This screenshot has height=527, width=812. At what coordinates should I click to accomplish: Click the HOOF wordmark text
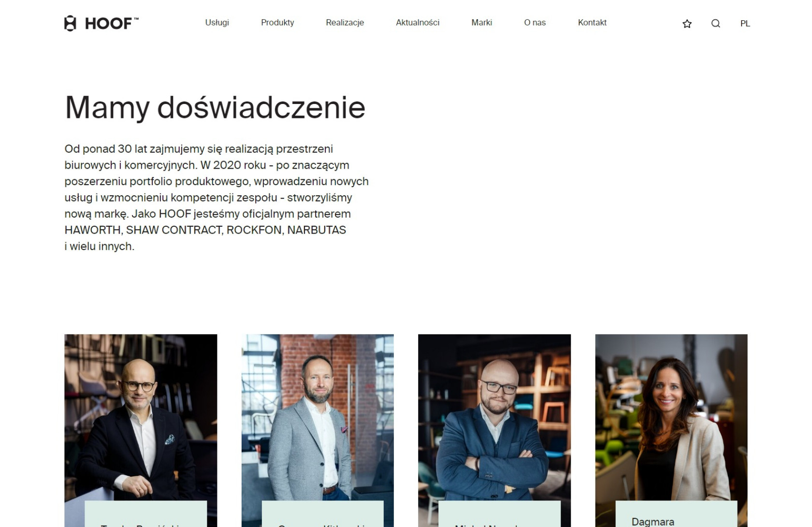click(112, 24)
